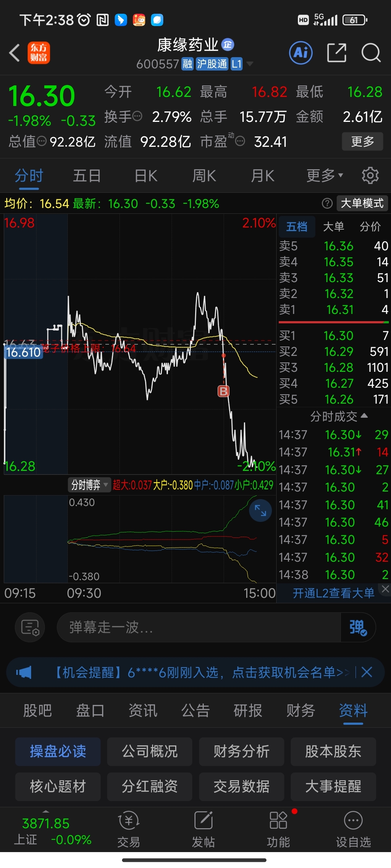Select the 五档 order book tab

pos(297,226)
